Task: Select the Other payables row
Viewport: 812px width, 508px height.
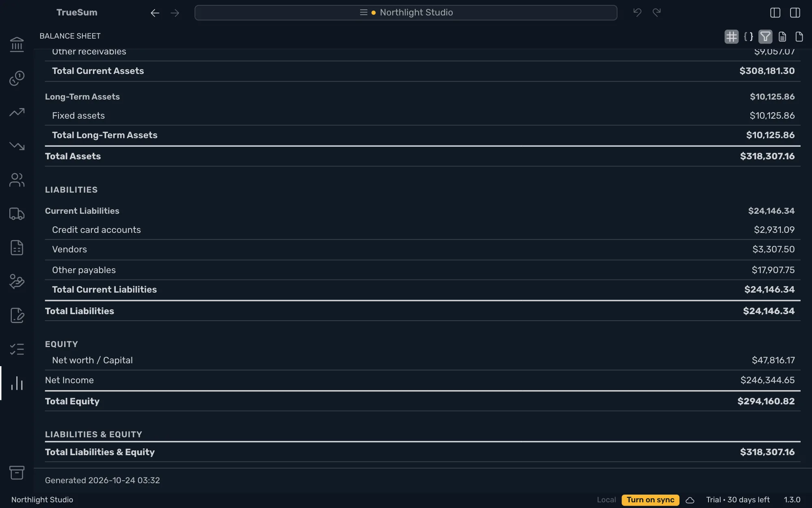Action: [423, 270]
